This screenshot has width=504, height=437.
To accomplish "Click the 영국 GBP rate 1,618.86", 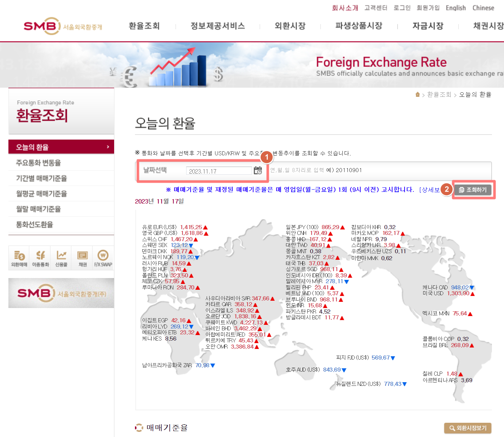I will coord(192,233).
